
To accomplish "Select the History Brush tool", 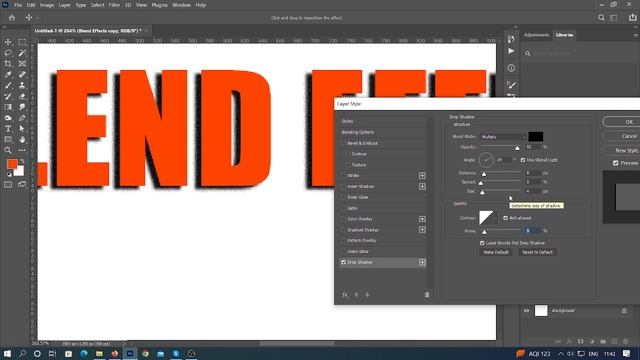I will pos(8,96).
